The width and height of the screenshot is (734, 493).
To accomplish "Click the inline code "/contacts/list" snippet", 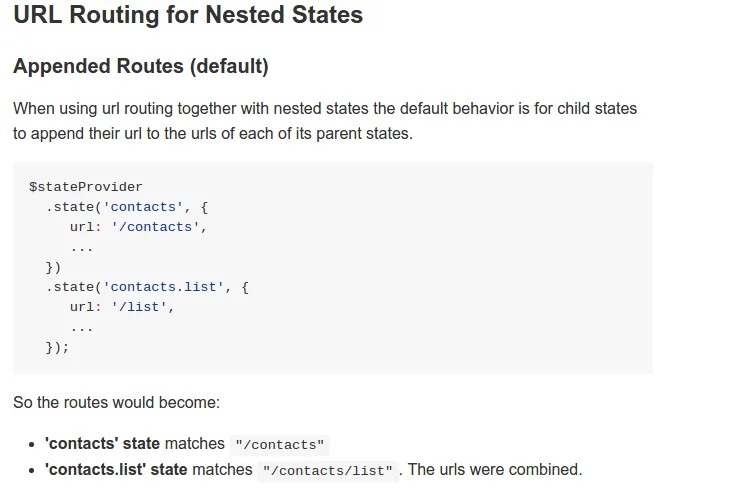I will (328, 471).
